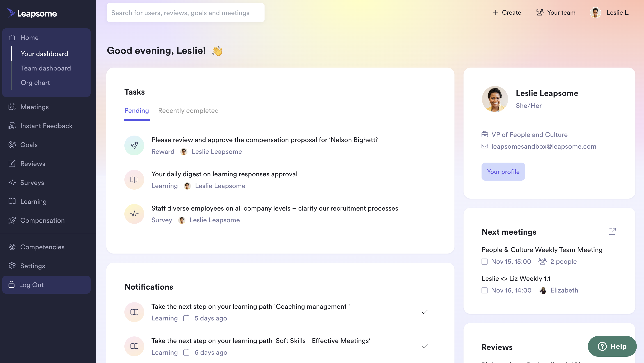
Task: Click the Create plus button
Action: 507,12
